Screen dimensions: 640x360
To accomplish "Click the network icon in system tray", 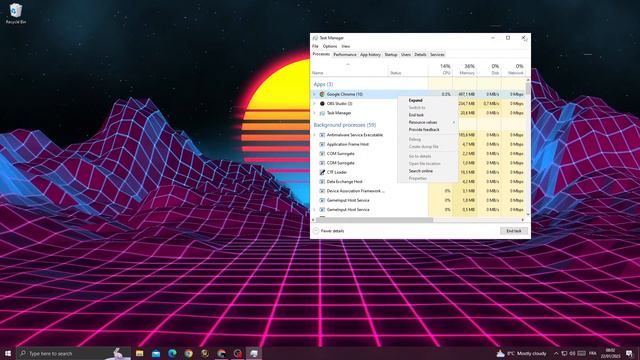I will [564, 353].
